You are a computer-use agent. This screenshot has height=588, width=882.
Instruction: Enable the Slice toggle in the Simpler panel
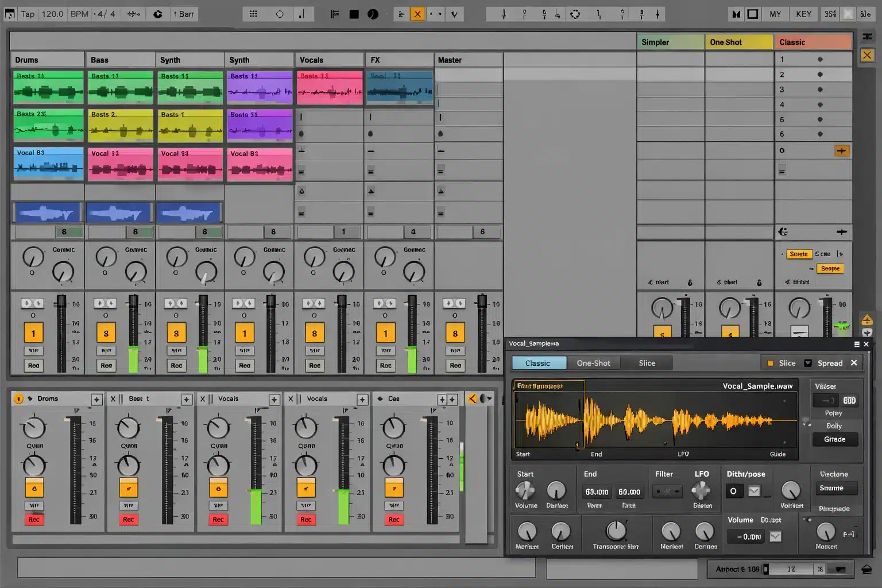[771, 363]
